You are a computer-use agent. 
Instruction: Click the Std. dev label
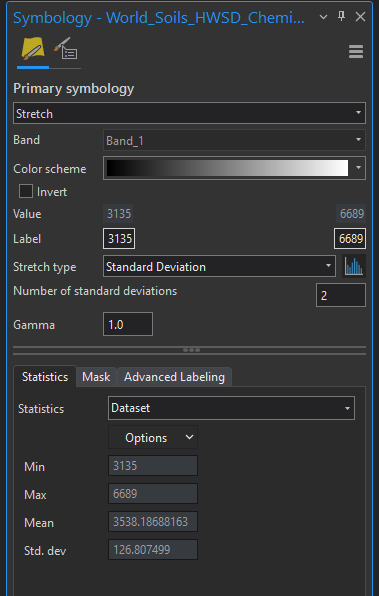45,551
